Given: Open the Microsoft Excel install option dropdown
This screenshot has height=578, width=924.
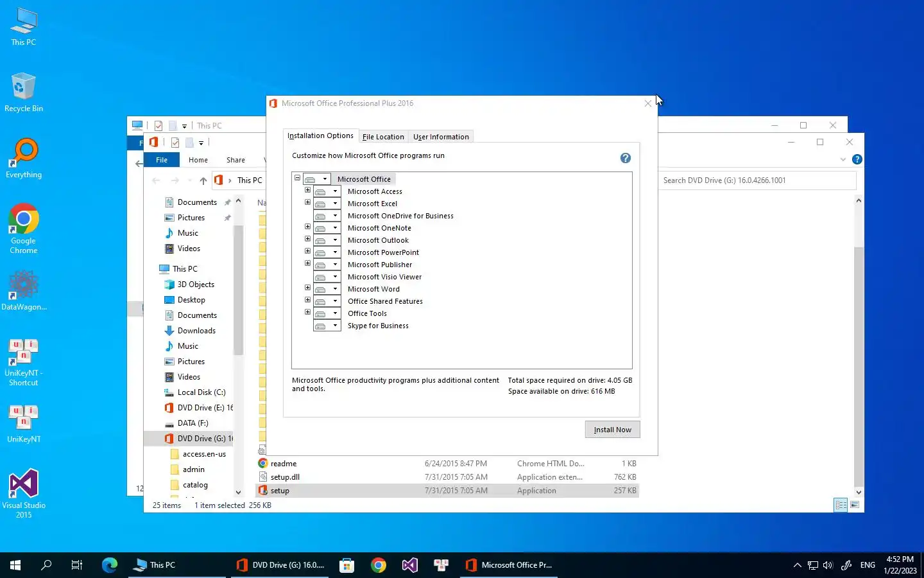Looking at the screenshot, I should pyautogui.click(x=327, y=204).
